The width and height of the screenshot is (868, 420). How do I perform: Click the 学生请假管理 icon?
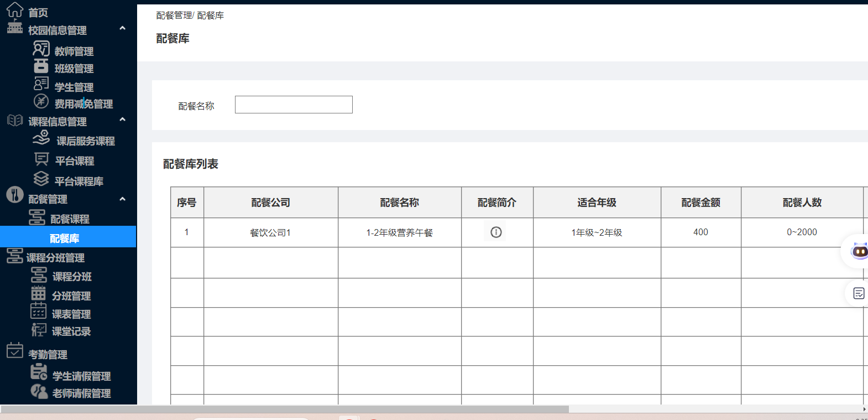[x=39, y=372]
